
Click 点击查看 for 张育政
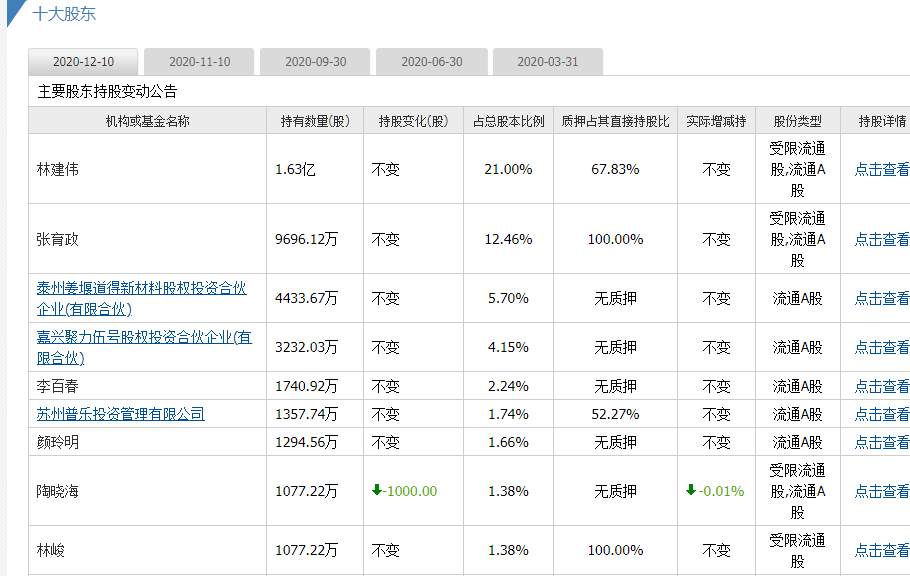pyautogui.click(x=881, y=239)
